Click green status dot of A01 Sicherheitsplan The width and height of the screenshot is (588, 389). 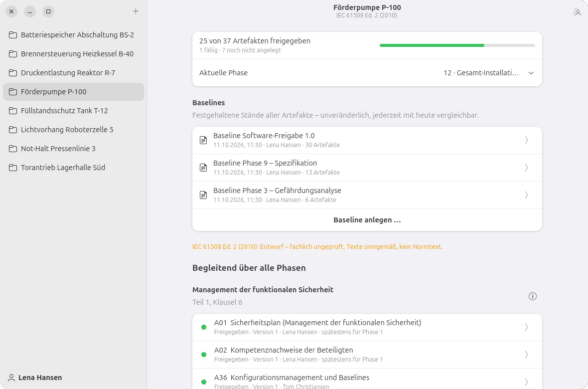point(204,327)
